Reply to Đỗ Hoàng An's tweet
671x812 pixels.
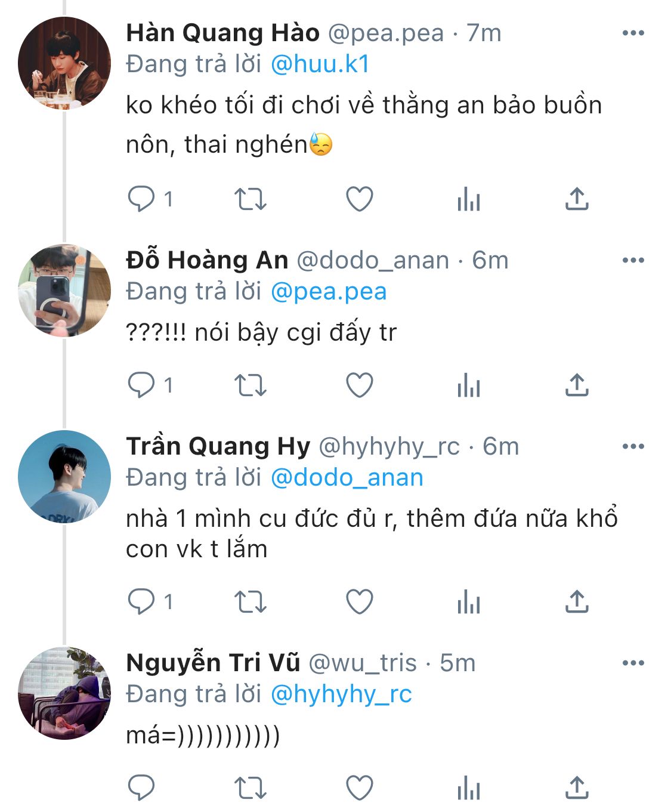(142, 385)
